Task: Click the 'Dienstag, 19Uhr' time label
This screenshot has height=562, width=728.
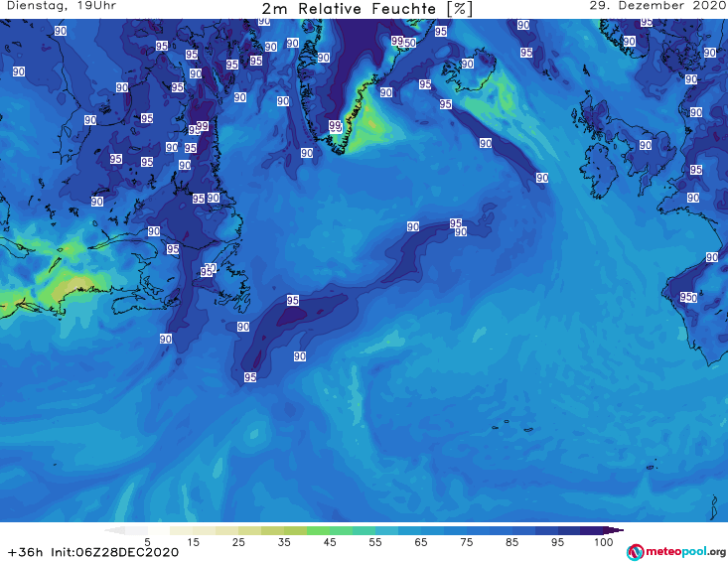Action: tap(62, 6)
